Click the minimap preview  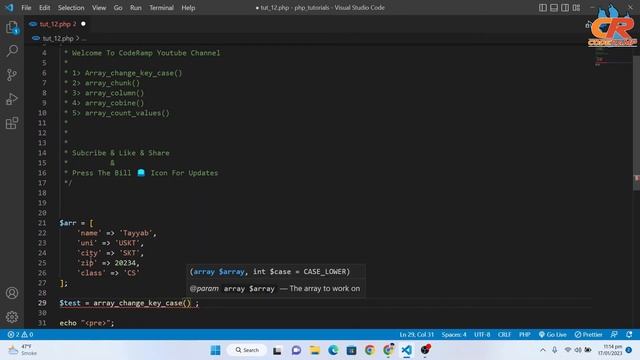612,57
